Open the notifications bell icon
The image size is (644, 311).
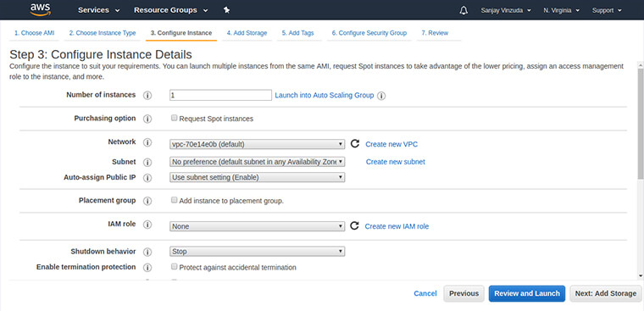(464, 10)
